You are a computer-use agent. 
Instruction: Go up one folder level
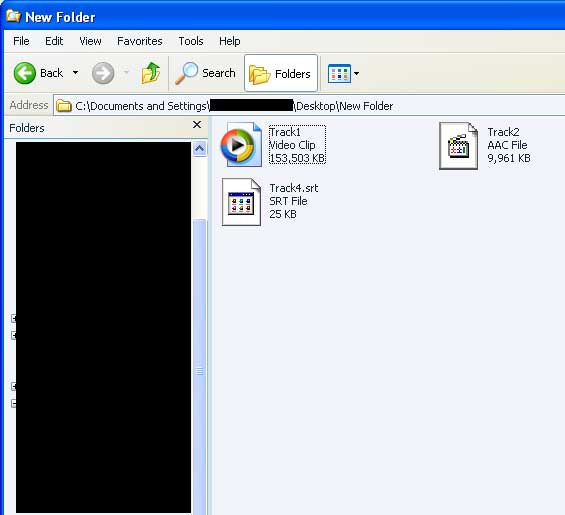pos(151,73)
